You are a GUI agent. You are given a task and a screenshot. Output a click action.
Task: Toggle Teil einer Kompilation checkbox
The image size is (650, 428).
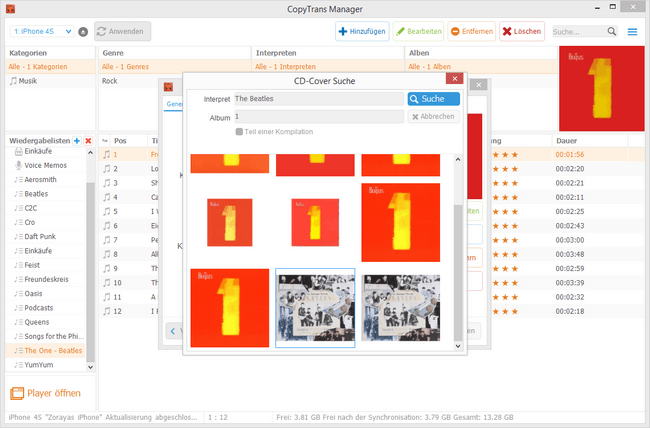pyautogui.click(x=239, y=131)
